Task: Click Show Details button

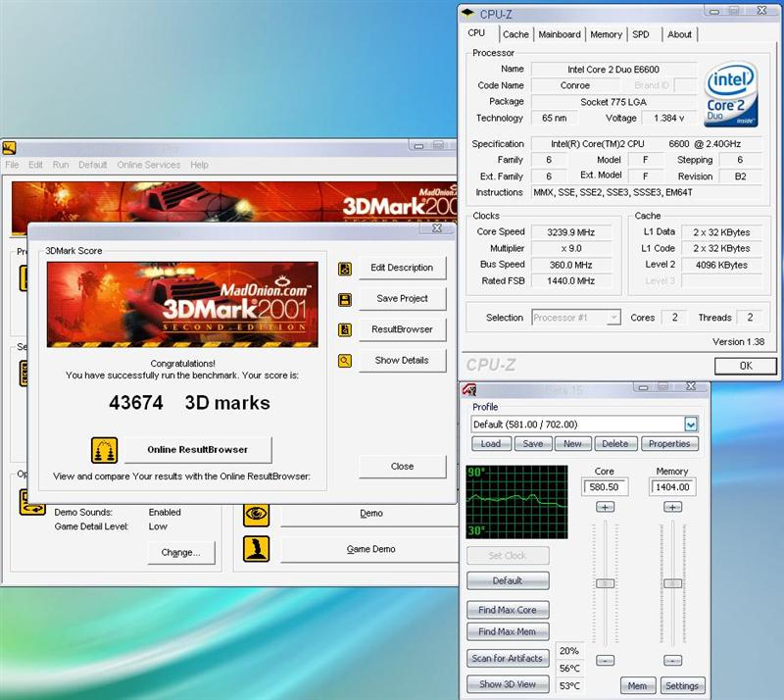Action: (x=402, y=360)
